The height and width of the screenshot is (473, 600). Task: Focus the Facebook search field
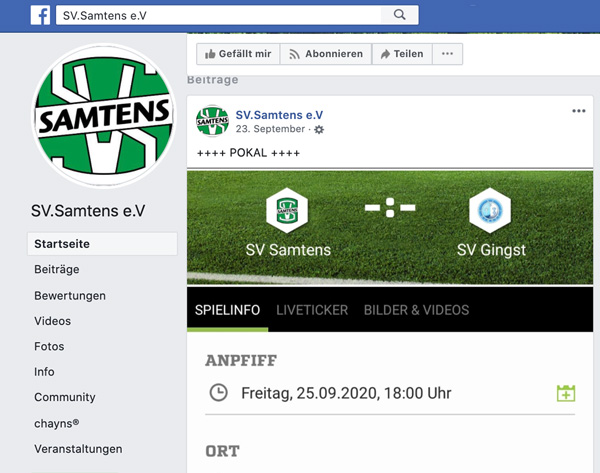pyautogui.click(x=218, y=15)
